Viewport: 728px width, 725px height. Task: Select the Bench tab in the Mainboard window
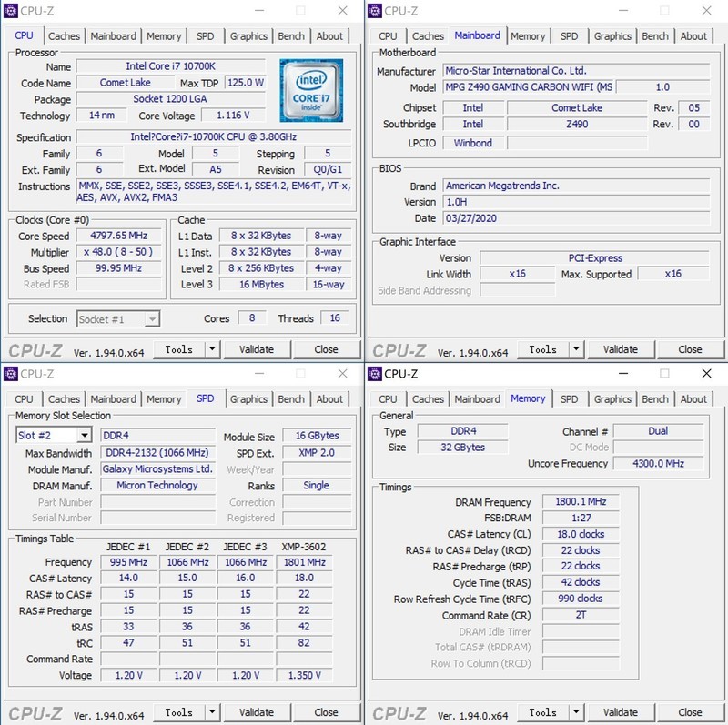[x=655, y=35]
